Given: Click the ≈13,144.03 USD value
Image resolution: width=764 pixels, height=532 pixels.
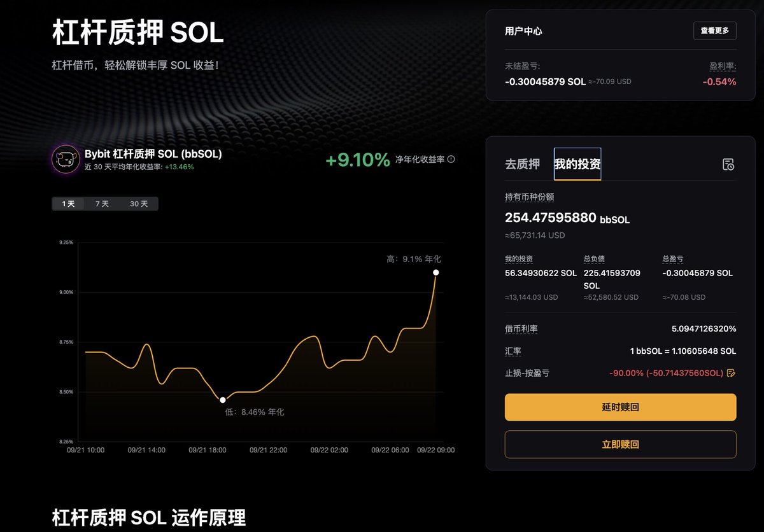Looking at the screenshot, I should point(532,297).
